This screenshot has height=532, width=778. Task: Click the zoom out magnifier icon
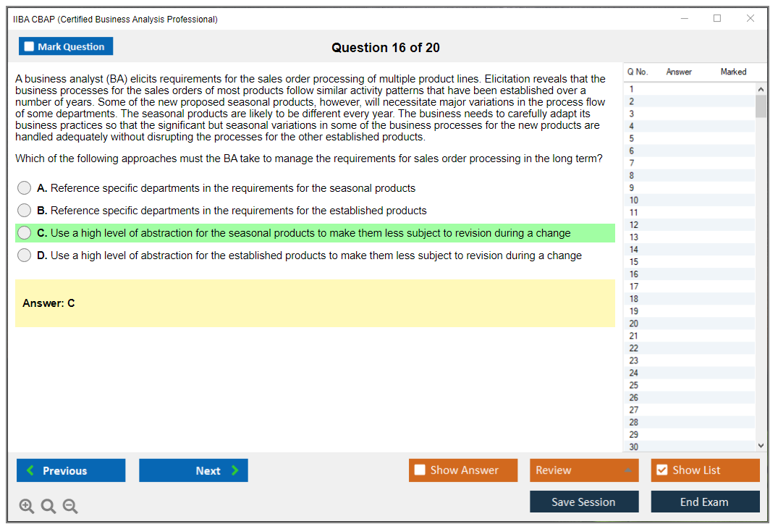(70, 507)
